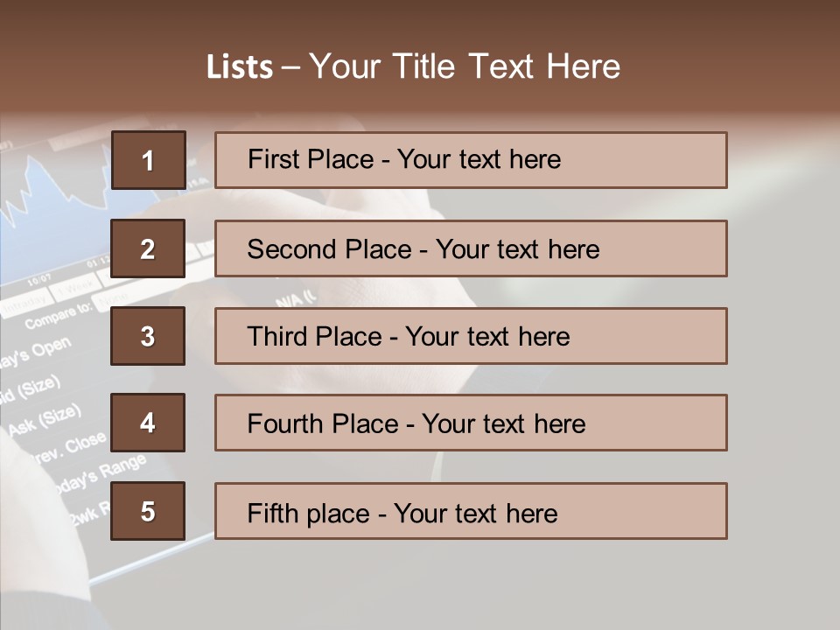Select the Fifth place text box
This screenshot has height=630, width=840.
[471, 511]
